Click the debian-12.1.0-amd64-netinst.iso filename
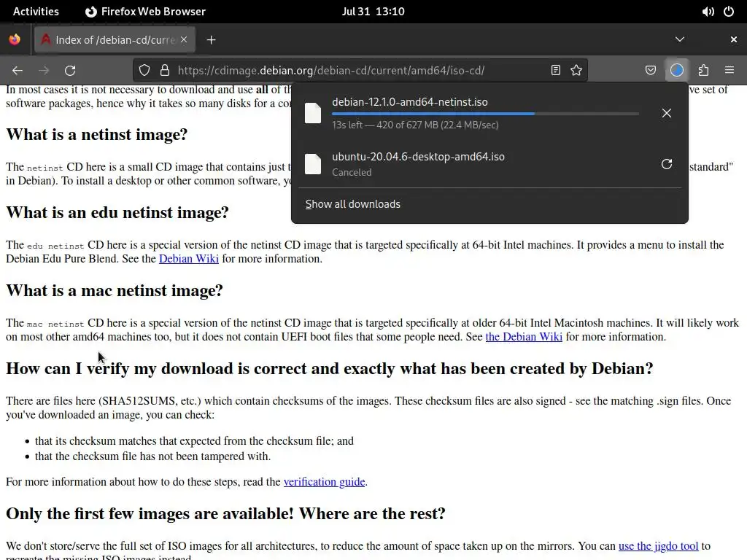 pyautogui.click(x=410, y=102)
